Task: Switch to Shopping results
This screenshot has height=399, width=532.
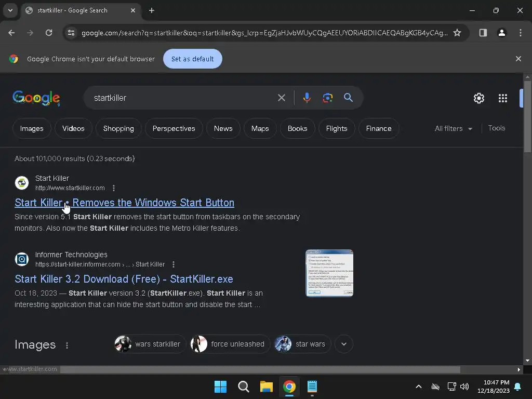Action: pyautogui.click(x=118, y=128)
